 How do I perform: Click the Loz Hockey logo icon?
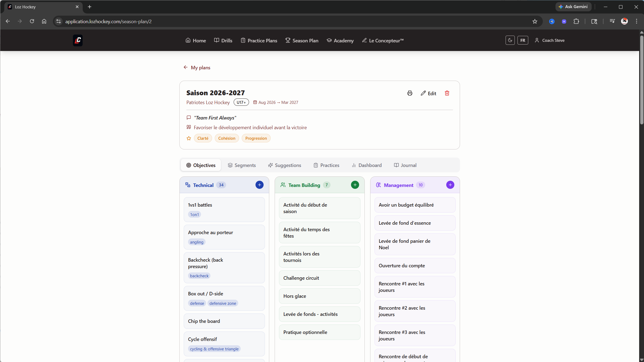click(78, 40)
